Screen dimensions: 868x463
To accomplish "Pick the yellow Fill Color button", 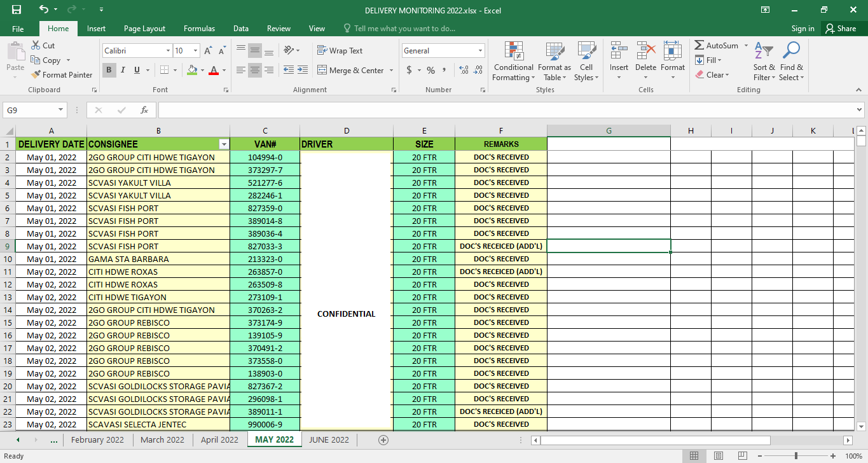I will [192, 70].
